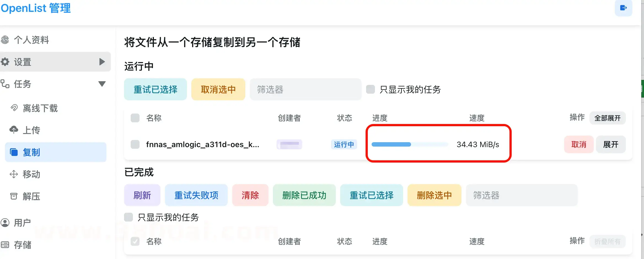
Task: Click the logout icon at top right
Action: [x=623, y=8]
